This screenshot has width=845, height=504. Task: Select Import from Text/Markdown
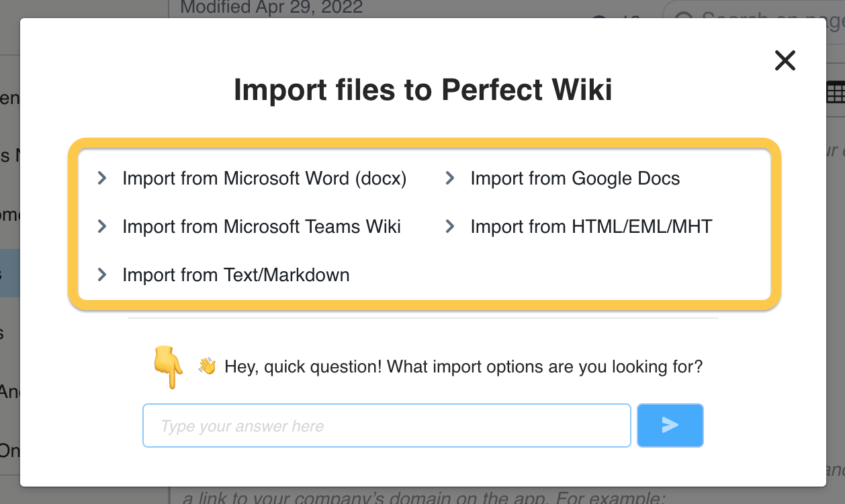[236, 274]
